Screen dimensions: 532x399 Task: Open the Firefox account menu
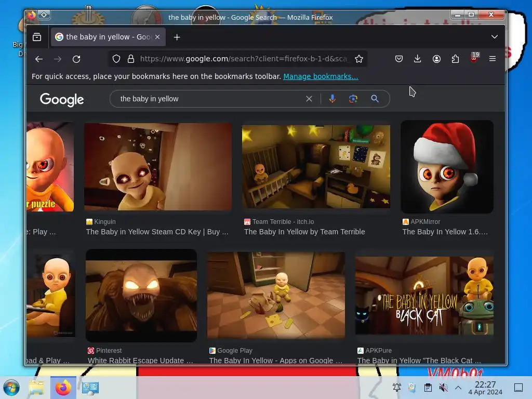click(x=436, y=59)
